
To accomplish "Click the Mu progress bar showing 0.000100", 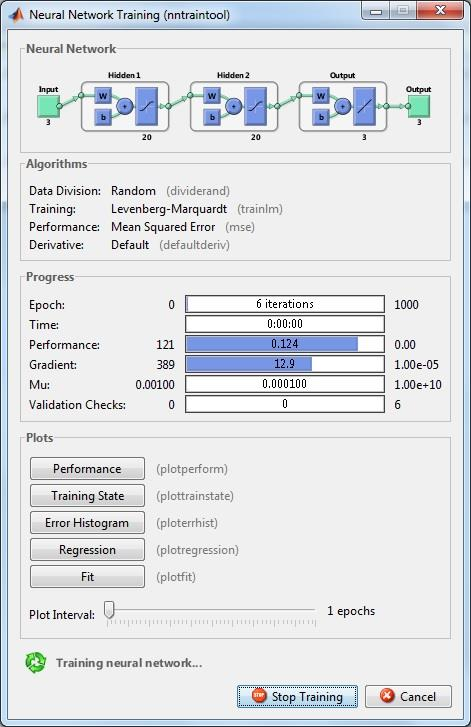I will pyautogui.click(x=285, y=384).
